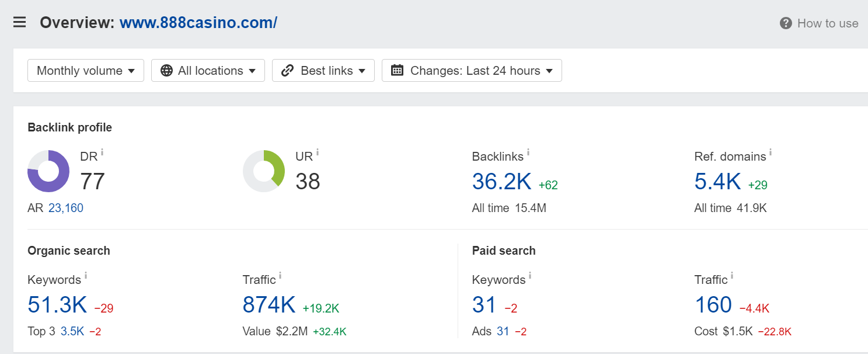Select the UR score 38

point(308,182)
